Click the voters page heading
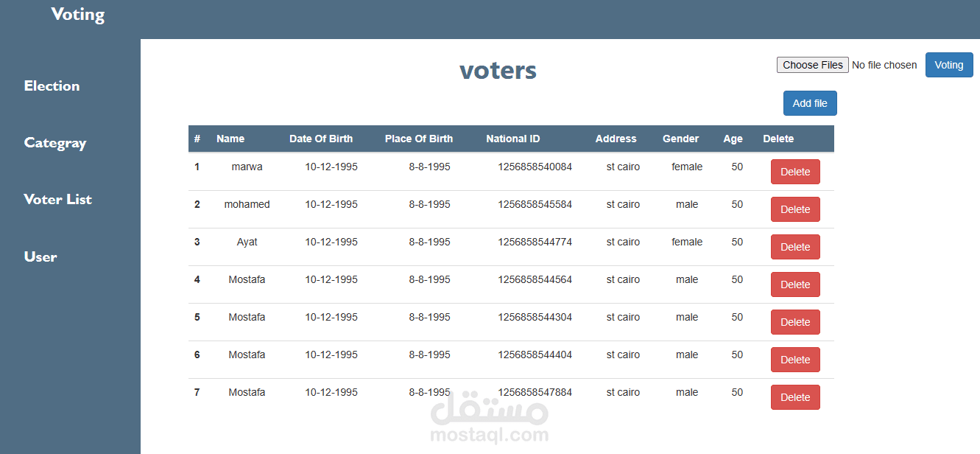The height and width of the screenshot is (454, 980). [x=498, y=71]
